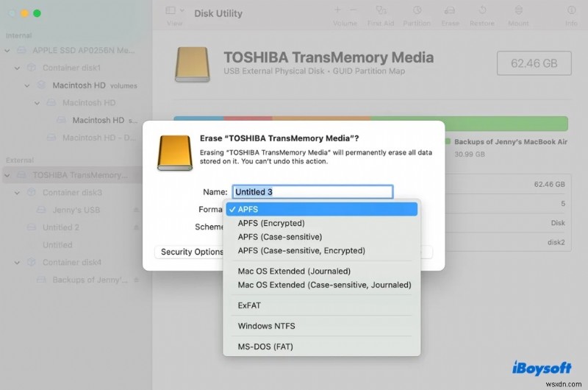
Task: Choose APFS (Encrypted) format
Action: click(x=321, y=223)
